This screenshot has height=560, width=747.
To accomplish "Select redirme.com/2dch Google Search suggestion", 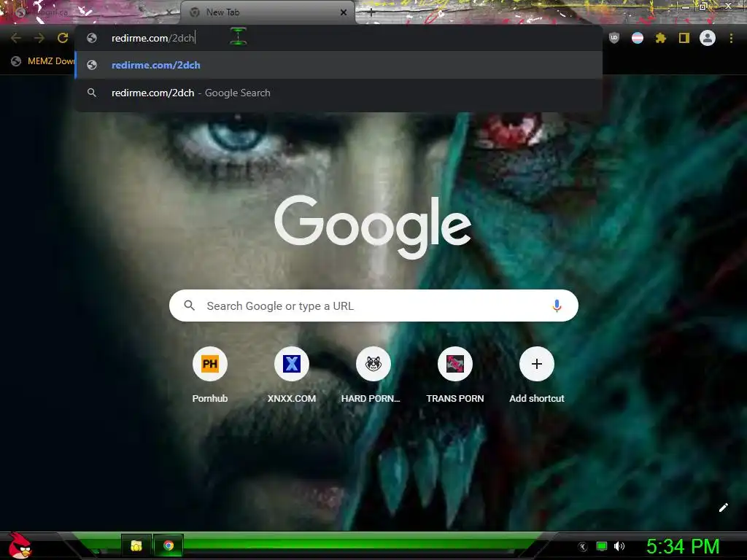I will (x=338, y=93).
